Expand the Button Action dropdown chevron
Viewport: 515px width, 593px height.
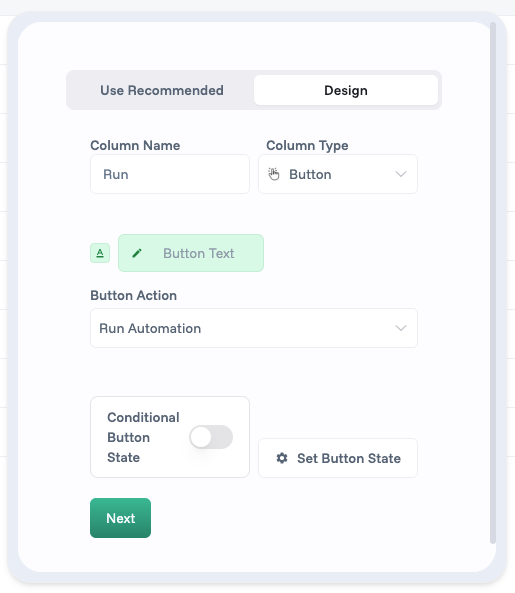tap(401, 328)
